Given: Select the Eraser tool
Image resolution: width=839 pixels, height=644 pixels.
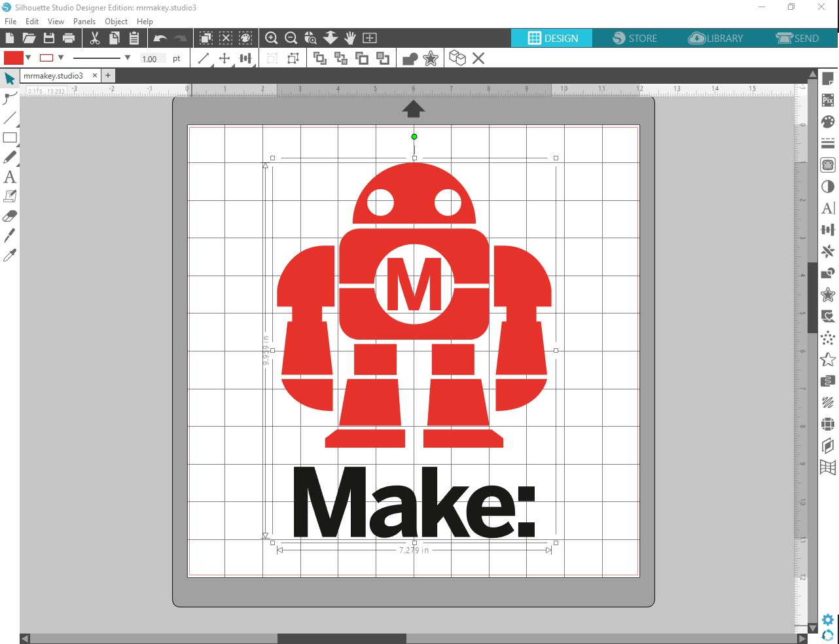Looking at the screenshot, I should (10, 216).
